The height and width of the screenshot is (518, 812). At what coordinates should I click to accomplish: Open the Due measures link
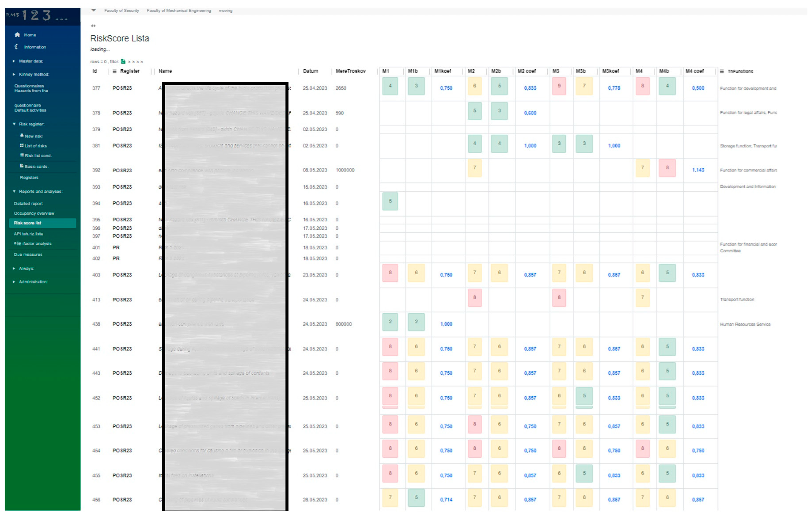click(28, 254)
